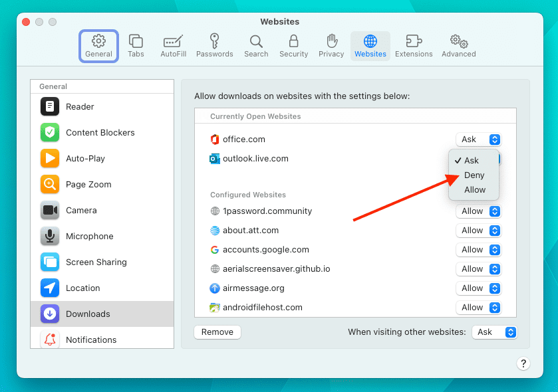Select the airmessage.org website row
Viewport: 558px width, 392px height.
[355, 288]
